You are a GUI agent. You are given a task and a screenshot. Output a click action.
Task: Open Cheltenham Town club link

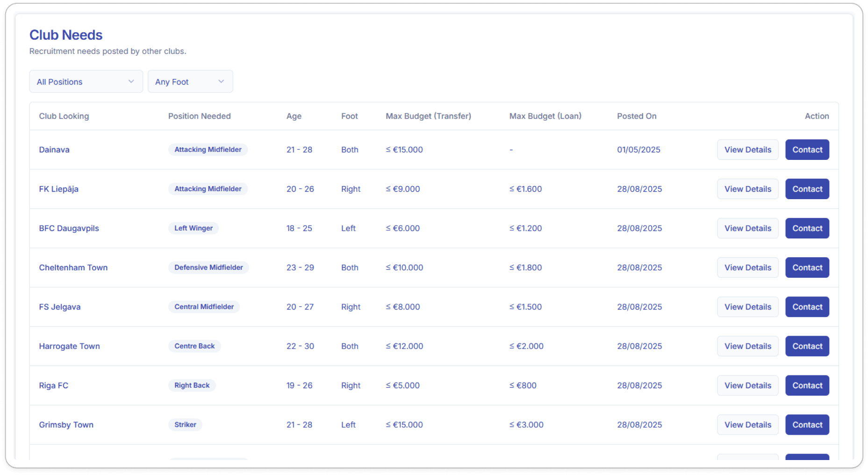click(x=73, y=267)
